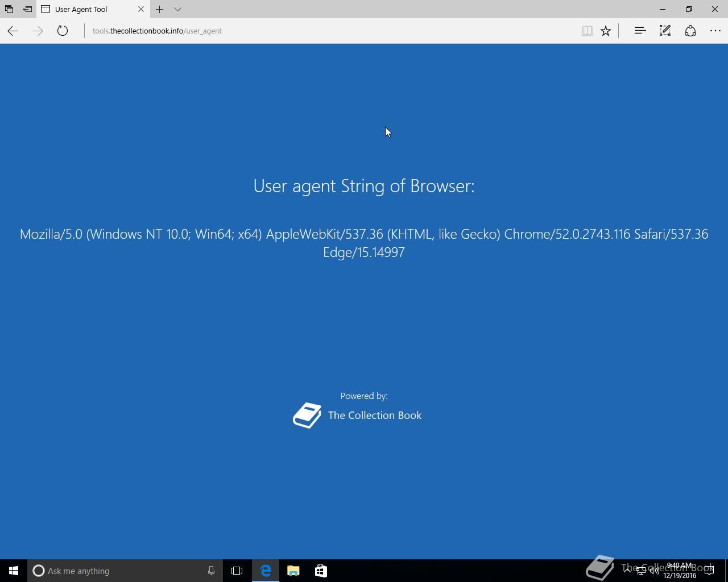Open Windows Store from taskbar
Image resolution: width=728 pixels, height=582 pixels.
[321, 571]
